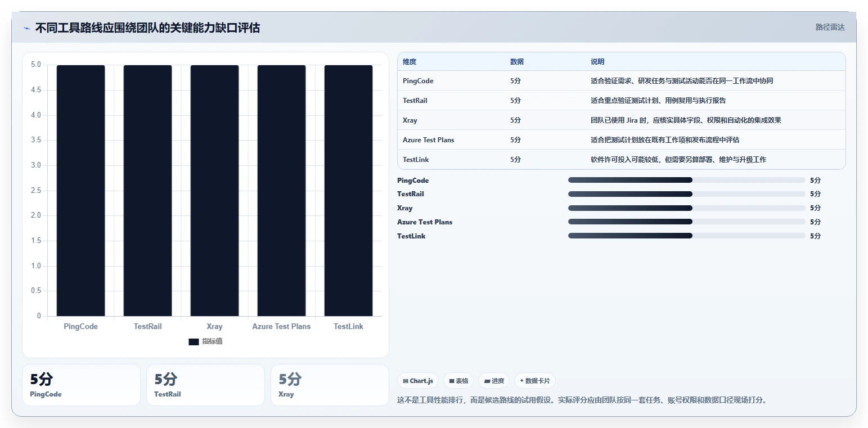Click the Azure Test Plans chart bar

281,191
